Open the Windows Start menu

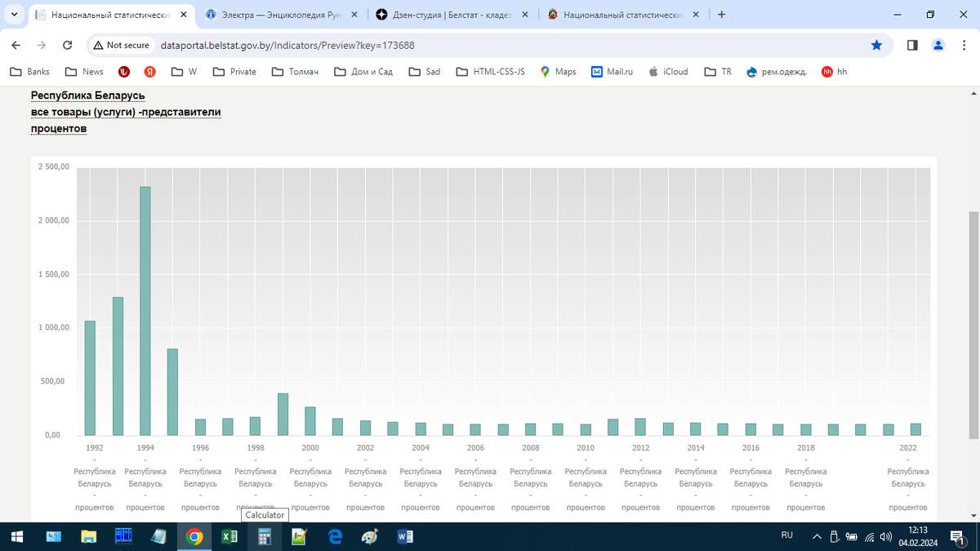(x=17, y=537)
